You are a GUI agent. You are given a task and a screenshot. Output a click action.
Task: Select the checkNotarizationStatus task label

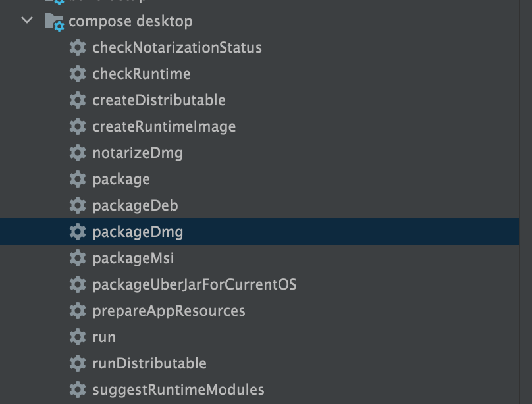tap(177, 47)
